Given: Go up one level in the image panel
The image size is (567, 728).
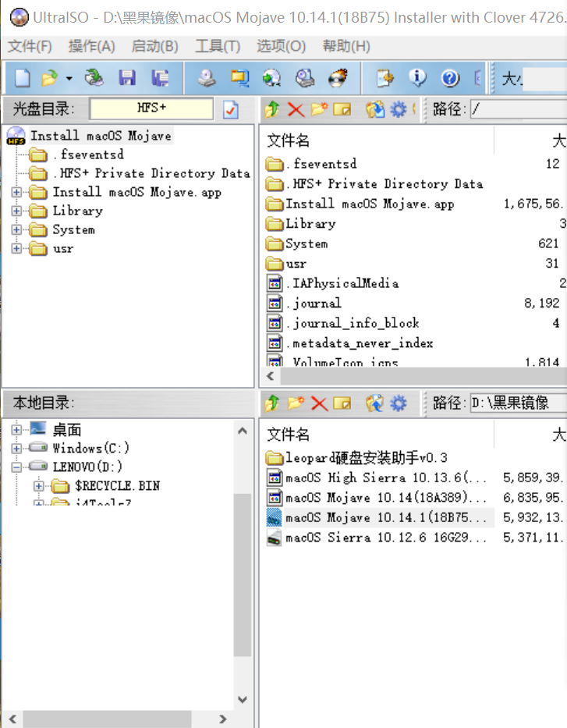Looking at the screenshot, I should click(272, 109).
